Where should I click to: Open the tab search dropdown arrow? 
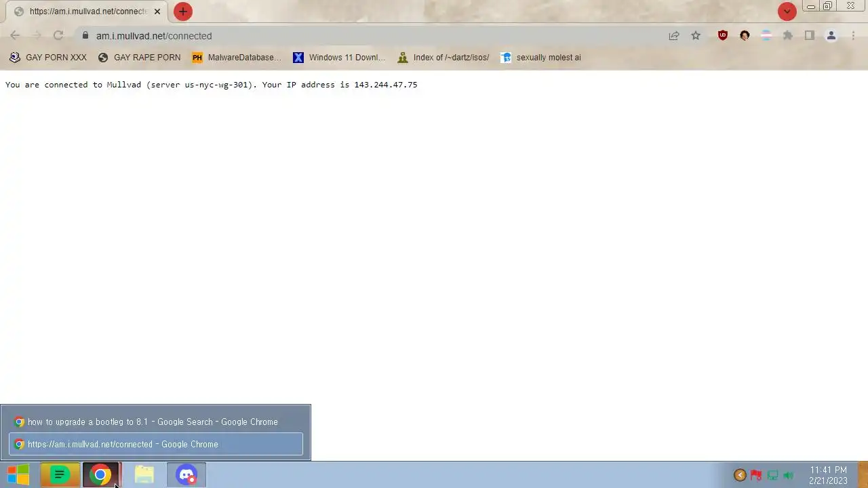pos(787,12)
